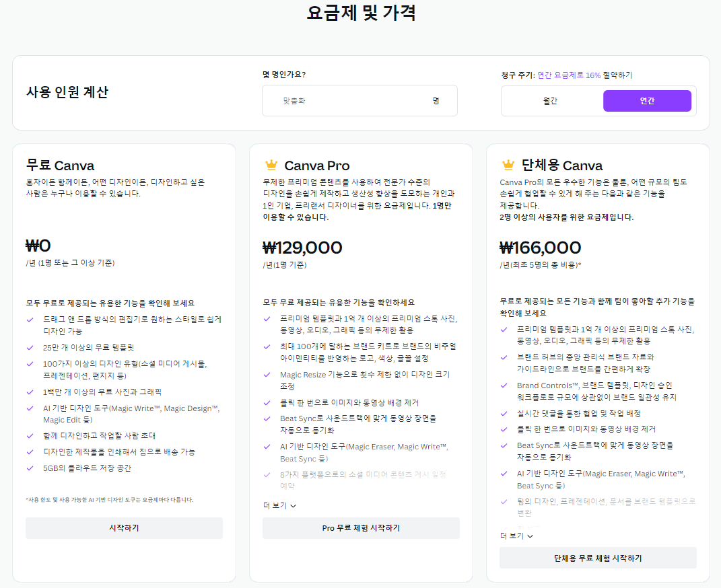The height and width of the screenshot is (588, 721).
Task: Click the 맞춤화 number of people field
Action: pos(359,101)
